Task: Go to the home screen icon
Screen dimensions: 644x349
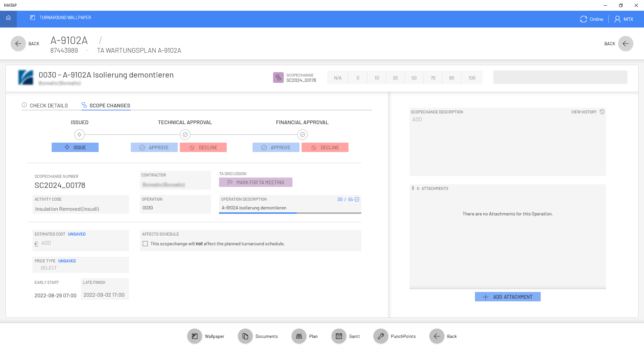Action: 8,18
